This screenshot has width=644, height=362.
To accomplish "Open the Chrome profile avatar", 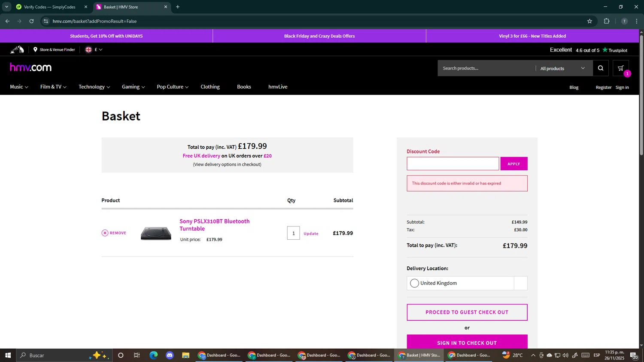I will pos(624,21).
